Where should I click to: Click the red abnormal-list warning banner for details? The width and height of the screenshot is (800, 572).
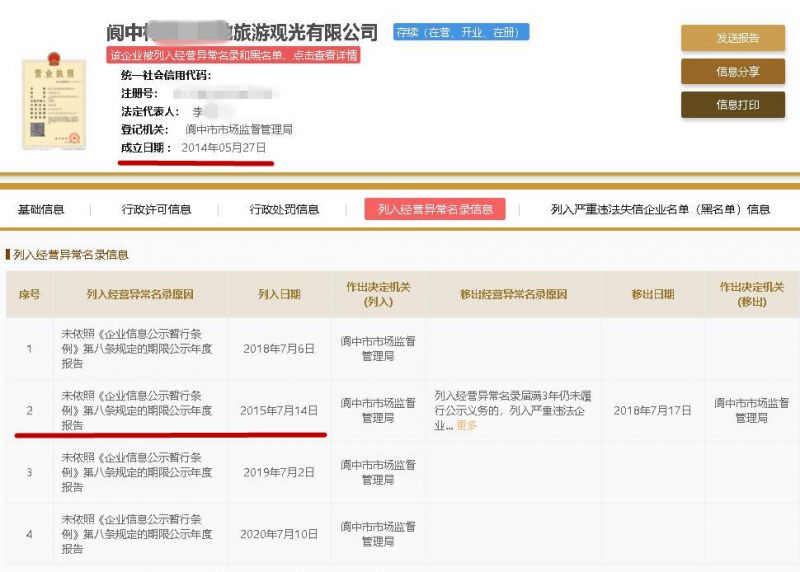click(232, 56)
